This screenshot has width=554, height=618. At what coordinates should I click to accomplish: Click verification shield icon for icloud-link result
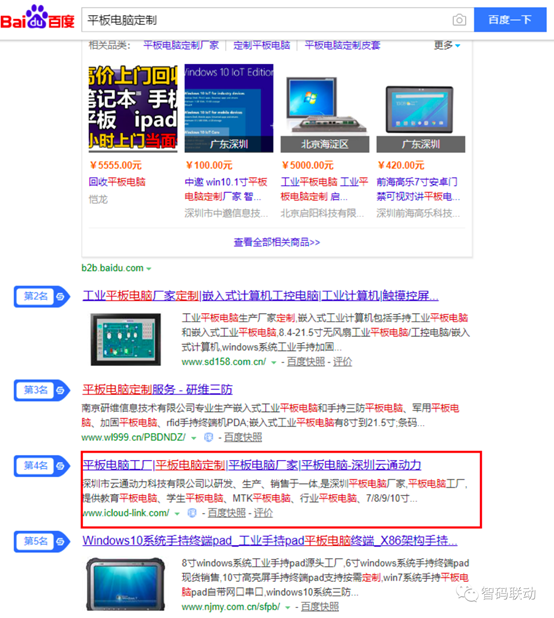pos(192,513)
